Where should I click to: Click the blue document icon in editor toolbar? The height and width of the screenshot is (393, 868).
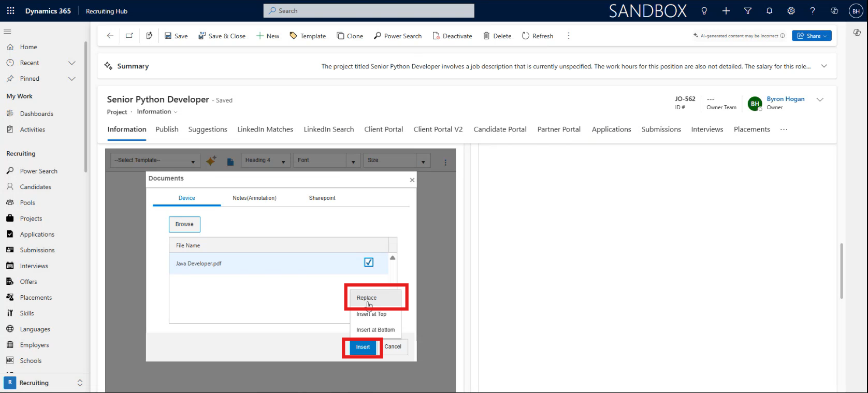230,162
